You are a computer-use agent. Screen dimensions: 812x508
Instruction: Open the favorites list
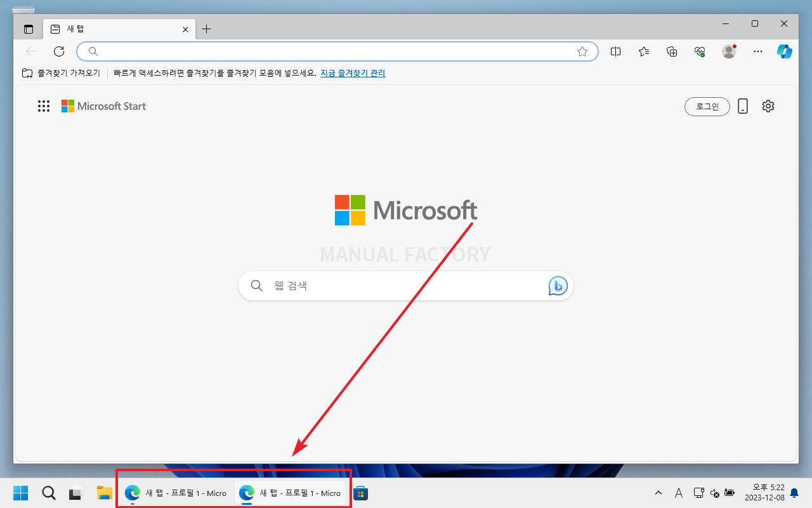[x=644, y=51]
